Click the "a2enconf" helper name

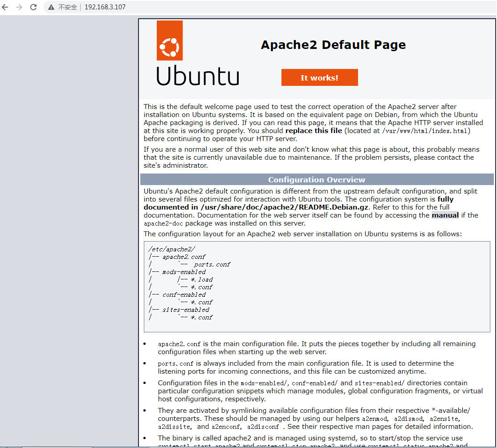(x=226, y=427)
